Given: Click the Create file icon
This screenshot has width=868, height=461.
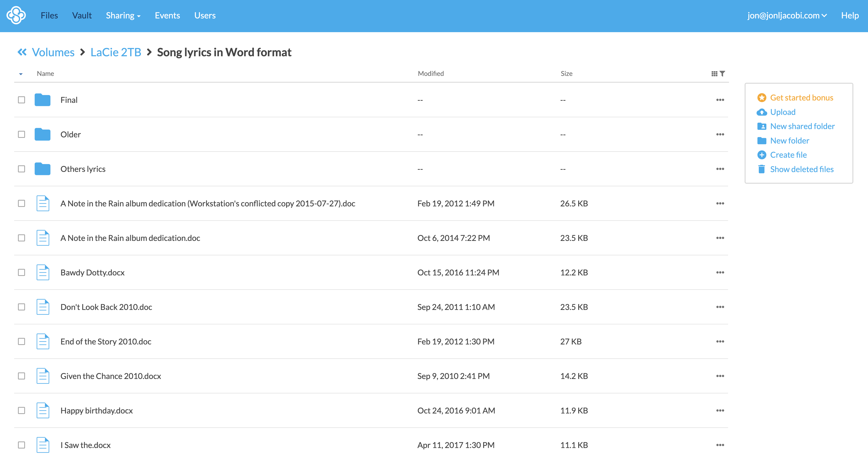Looking at the screenshot, I should pos(762,155).
